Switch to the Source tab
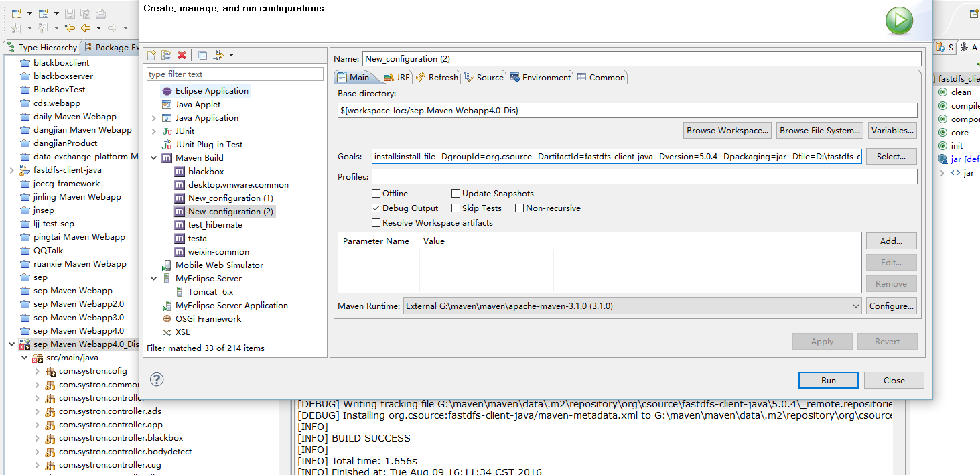 (484, 77)
